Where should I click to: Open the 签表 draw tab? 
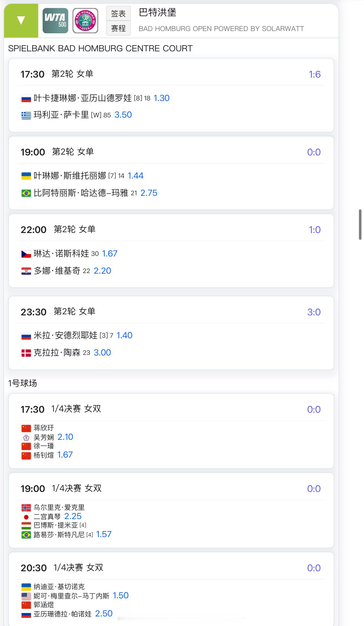click(x=119, y=14)
